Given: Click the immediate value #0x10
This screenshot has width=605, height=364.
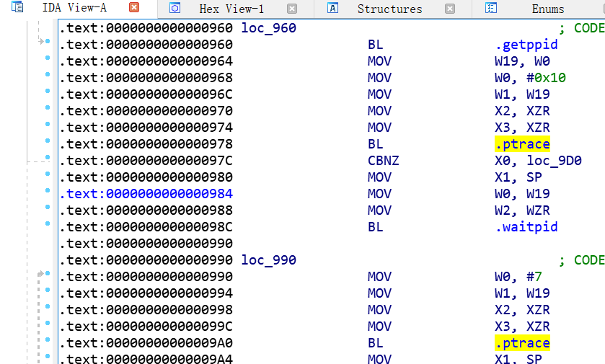Looking at the screenshot, I should pyautogui.click(x=547, y=78).
